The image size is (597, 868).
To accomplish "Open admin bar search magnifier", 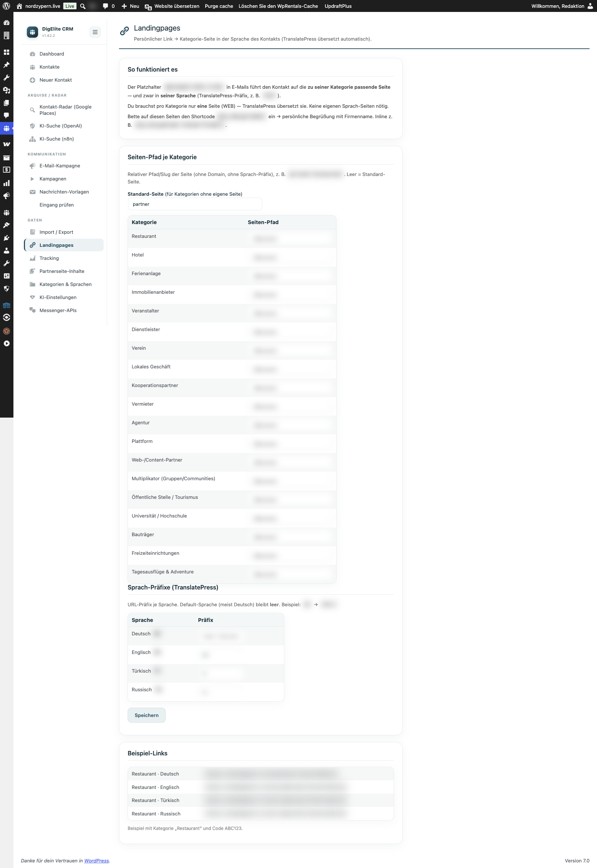I will click(x=83, y=6).
